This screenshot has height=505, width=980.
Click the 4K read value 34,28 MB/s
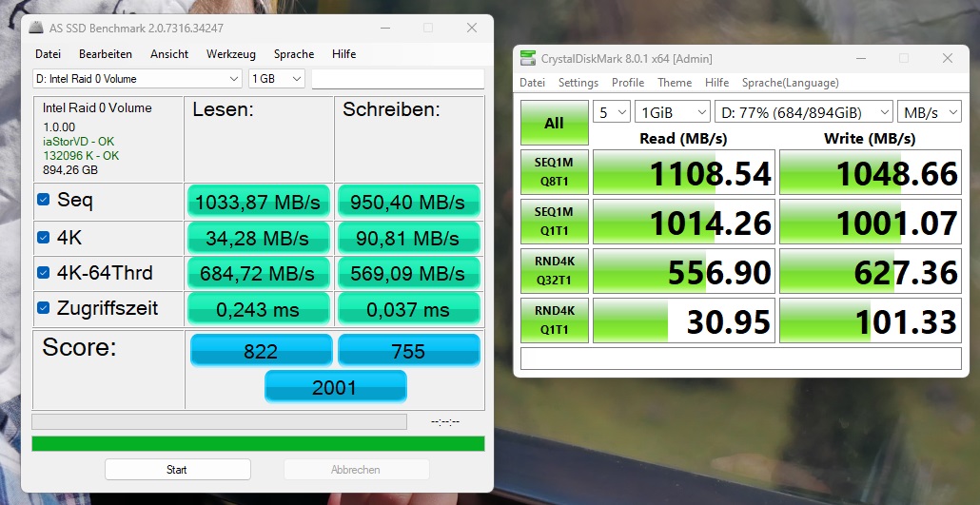click(258, 238)
